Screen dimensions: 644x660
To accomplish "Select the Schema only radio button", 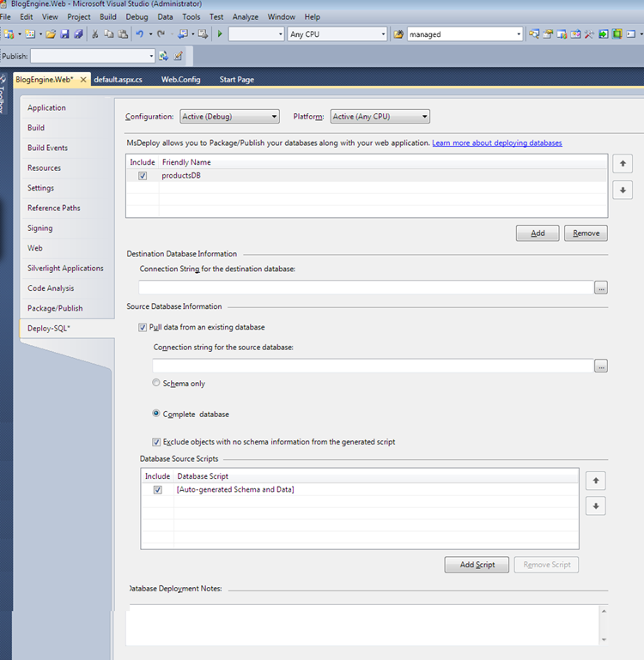I will coord(156,383).
